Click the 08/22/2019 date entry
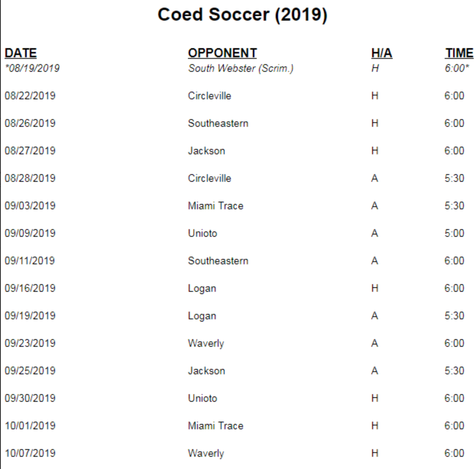The width and height of the screenshot is (476, 469). [x=30, y=95]
